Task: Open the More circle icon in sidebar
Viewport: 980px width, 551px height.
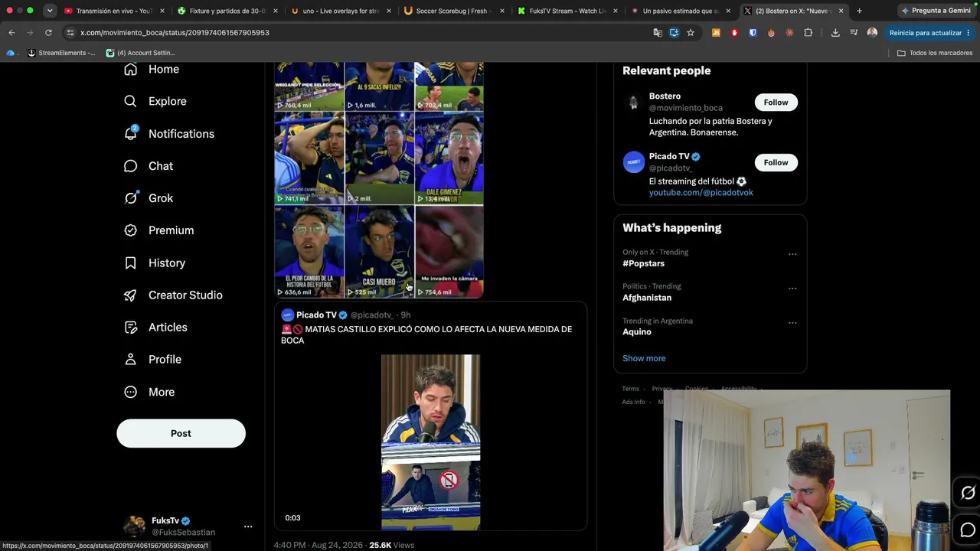Action: (x=130, y=392)
